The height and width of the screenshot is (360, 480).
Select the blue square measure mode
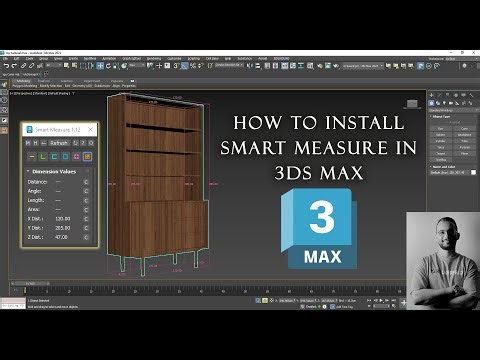[65, 157]
